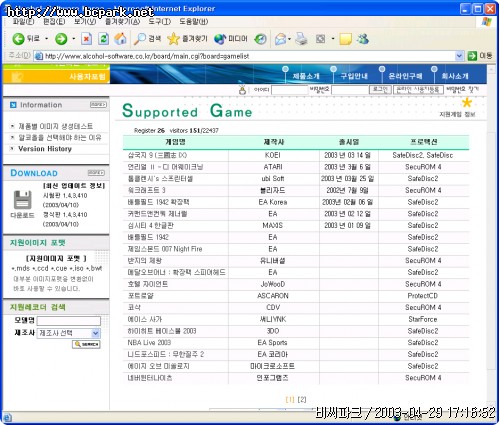500x425 pixels.
Task: Click the search button under recorder search
Action: point(86,344)
